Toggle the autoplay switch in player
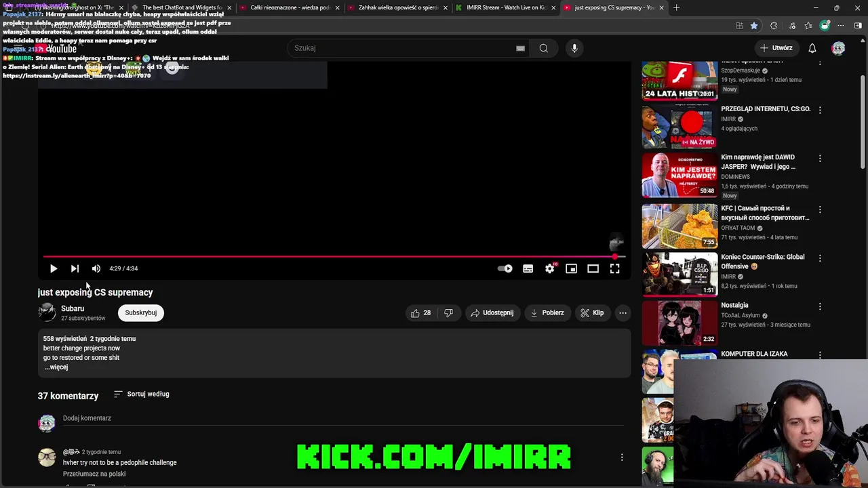The height and width of the screenshot is (488, 868). coord(505,268)
